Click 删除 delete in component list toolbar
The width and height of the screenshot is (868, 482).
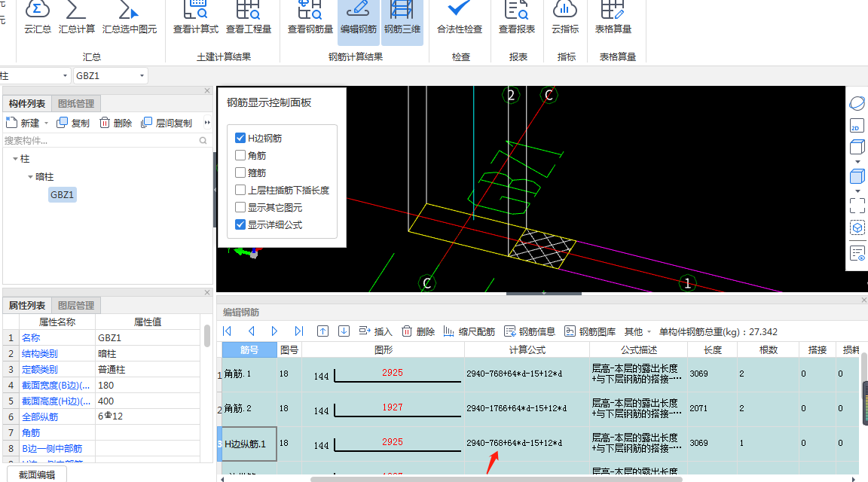pyautogui.click(x=116, y=122)
